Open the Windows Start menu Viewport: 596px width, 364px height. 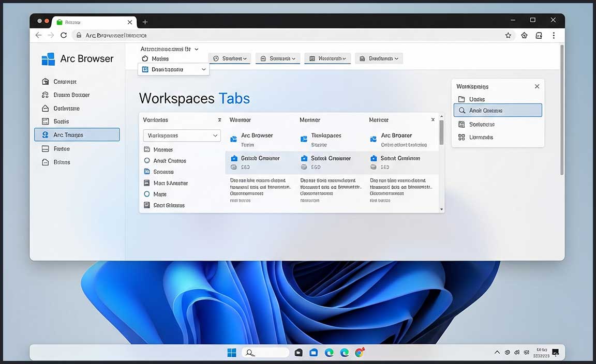231,353
